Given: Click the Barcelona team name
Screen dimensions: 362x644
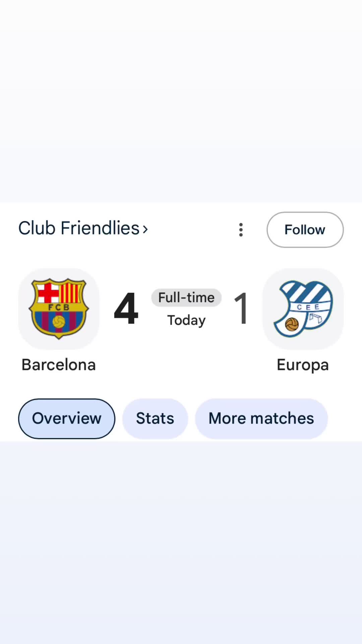Looking at the screenshot, I should coord(59,365).
